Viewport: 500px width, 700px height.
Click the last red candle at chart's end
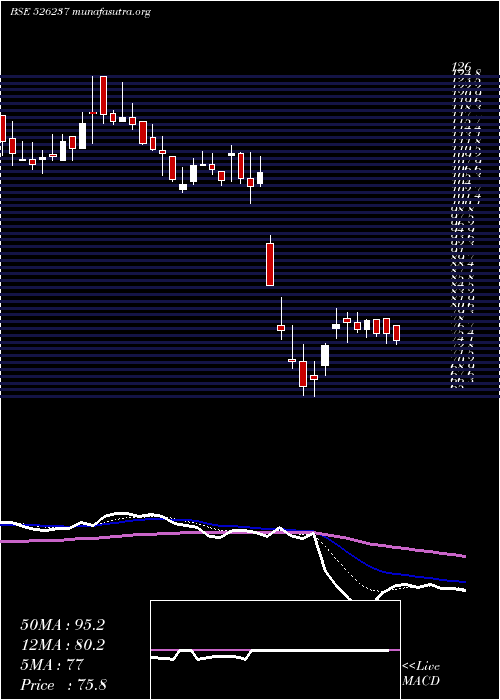396,333
